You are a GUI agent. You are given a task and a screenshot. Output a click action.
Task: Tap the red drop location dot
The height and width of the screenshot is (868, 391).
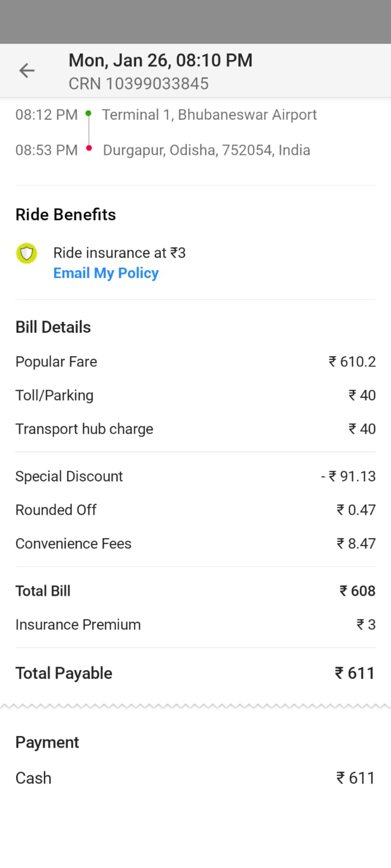[x=89, y=148]
